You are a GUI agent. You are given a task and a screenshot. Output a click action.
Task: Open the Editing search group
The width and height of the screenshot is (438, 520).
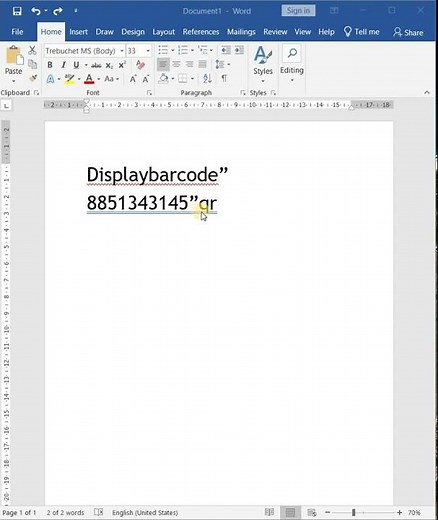pos(292,64)
